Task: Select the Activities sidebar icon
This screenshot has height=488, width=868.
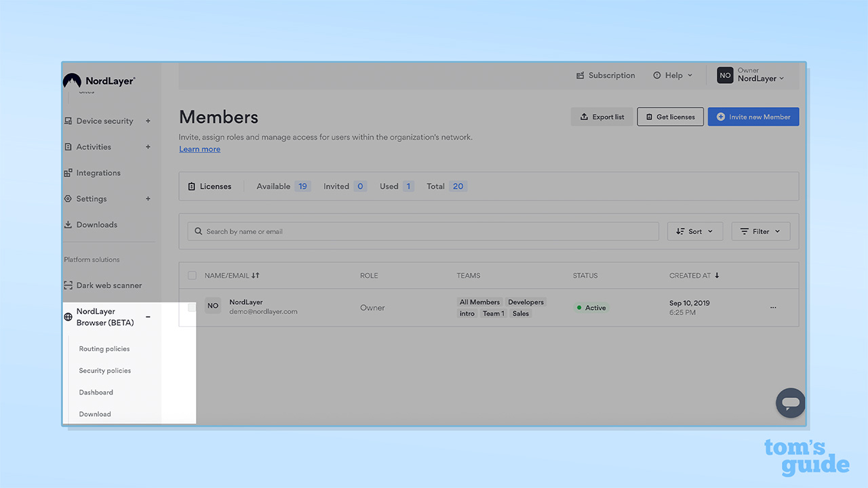Action: 69,146
